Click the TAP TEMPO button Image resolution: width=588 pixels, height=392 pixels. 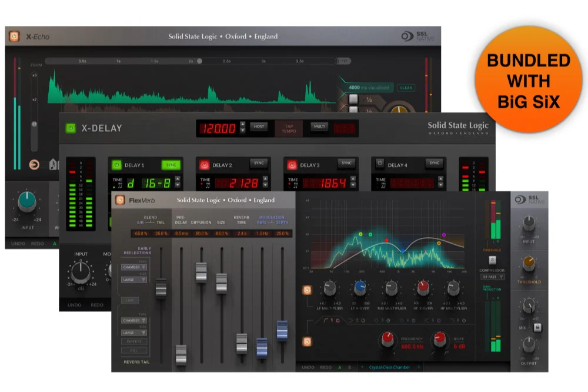(x=289, y=129)
